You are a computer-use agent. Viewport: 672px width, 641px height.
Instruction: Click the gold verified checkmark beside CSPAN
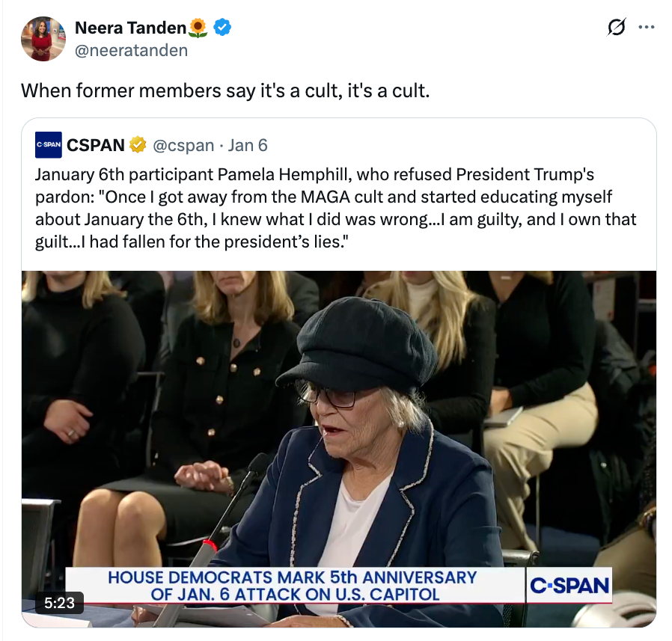coord(138,144)
